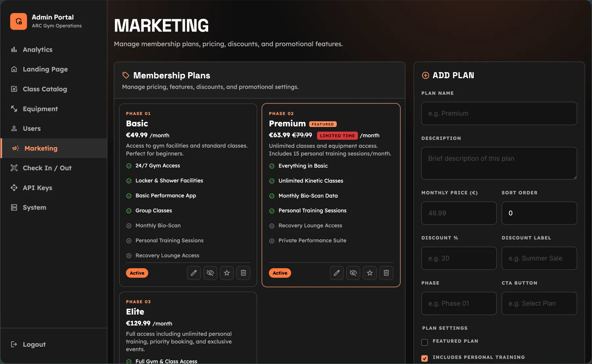Toggle featured star on Premium plan
The image size is (592, 364).
coord(370,273)
